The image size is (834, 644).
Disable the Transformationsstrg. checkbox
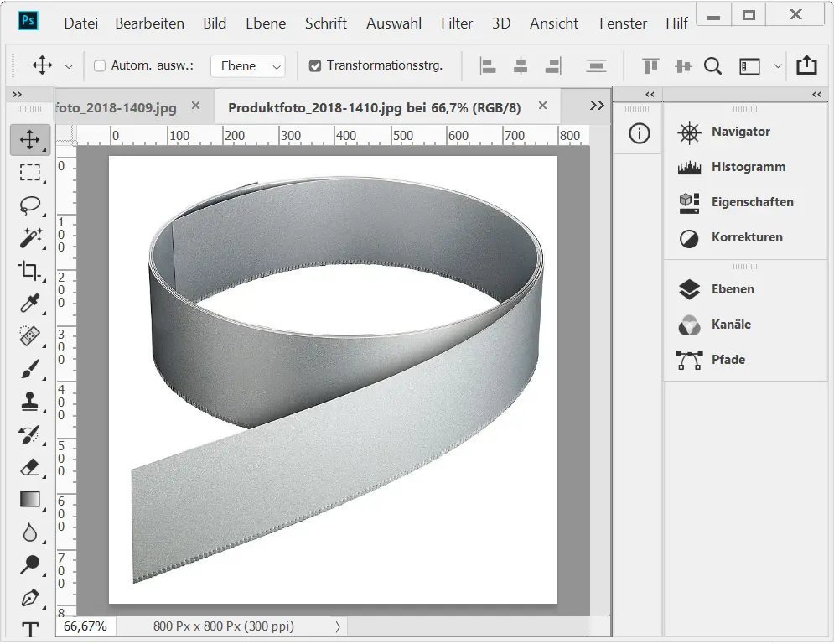(315, 65)
